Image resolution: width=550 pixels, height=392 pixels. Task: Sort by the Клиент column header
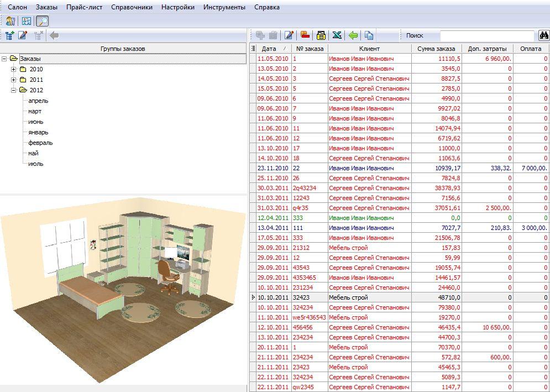(369, 49)
